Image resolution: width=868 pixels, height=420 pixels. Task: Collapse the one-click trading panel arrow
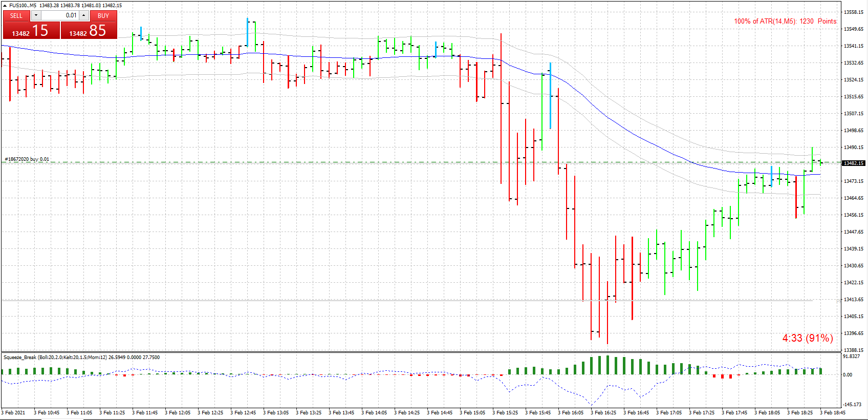tap(5, 5)
